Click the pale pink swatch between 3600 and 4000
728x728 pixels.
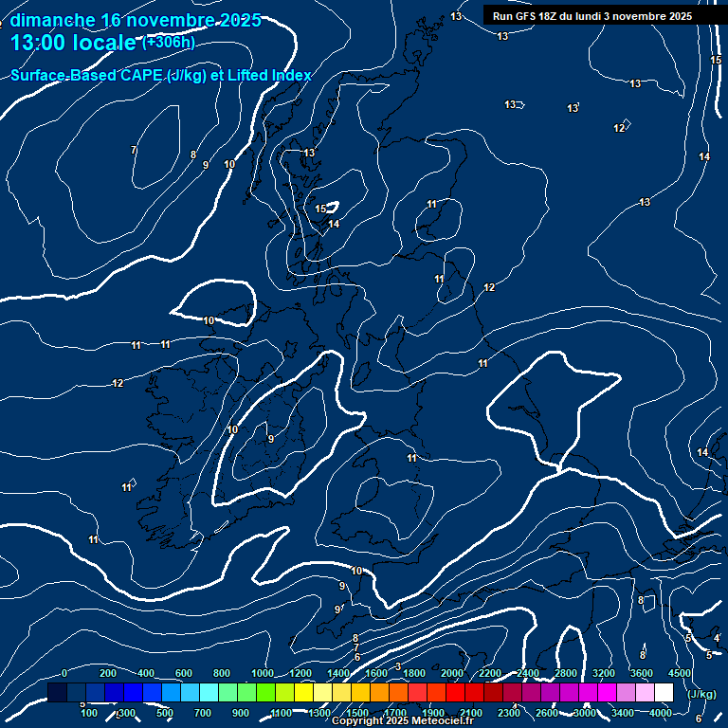(645, 692)
